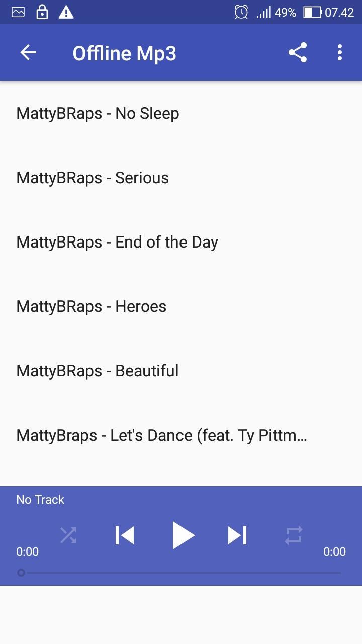Toggle the repeat mode icon
Screen dimensions: 362x644
[294, 535]
